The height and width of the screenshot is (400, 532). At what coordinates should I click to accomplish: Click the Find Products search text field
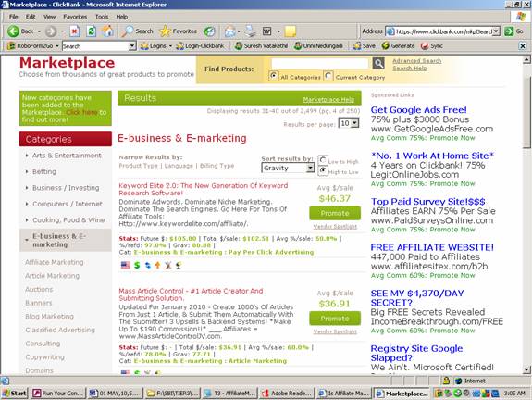point(320,63)
